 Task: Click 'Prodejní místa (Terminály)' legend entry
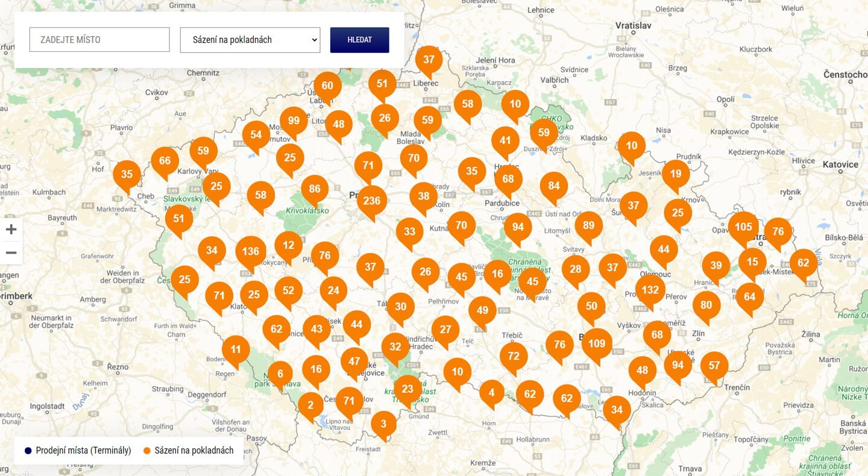click(x=78, y=451)
